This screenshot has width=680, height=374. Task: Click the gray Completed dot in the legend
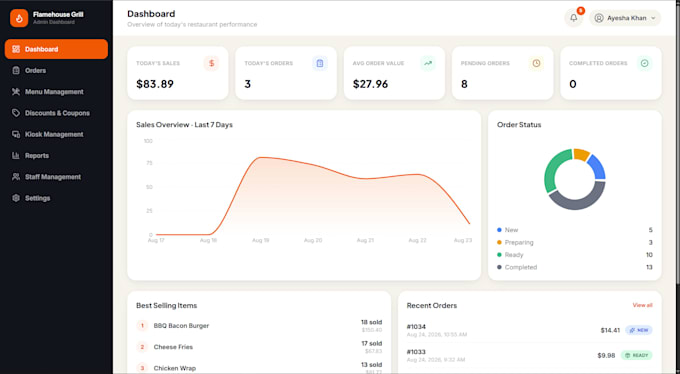[x=499, y=267]
